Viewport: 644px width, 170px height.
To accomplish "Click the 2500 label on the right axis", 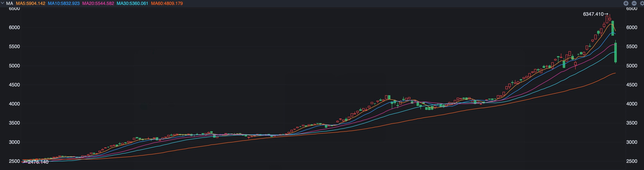I will tap(632, 161).
